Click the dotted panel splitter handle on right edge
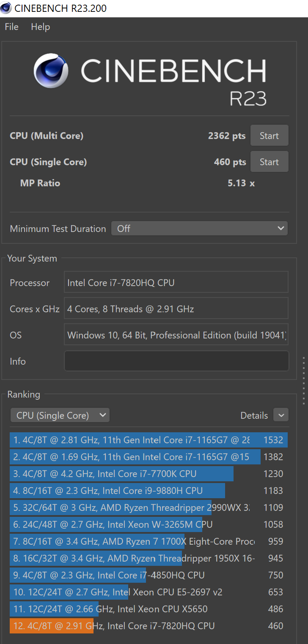Image resolution: width=308 pixels, height=644 pixels. click(304, 380)
